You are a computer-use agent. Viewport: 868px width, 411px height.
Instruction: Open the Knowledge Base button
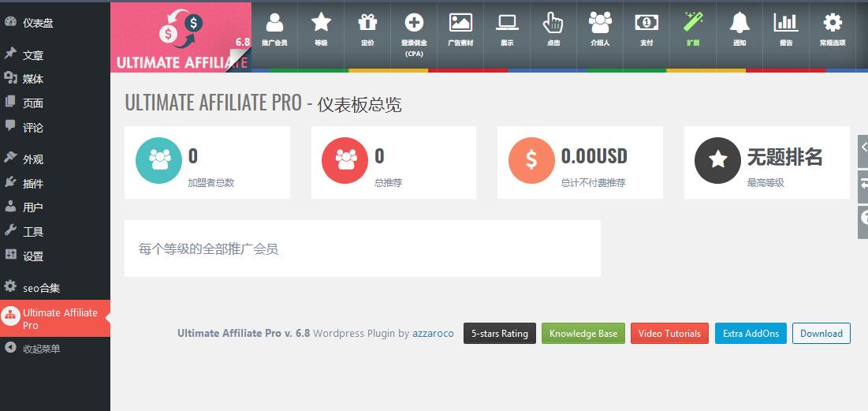583,334
